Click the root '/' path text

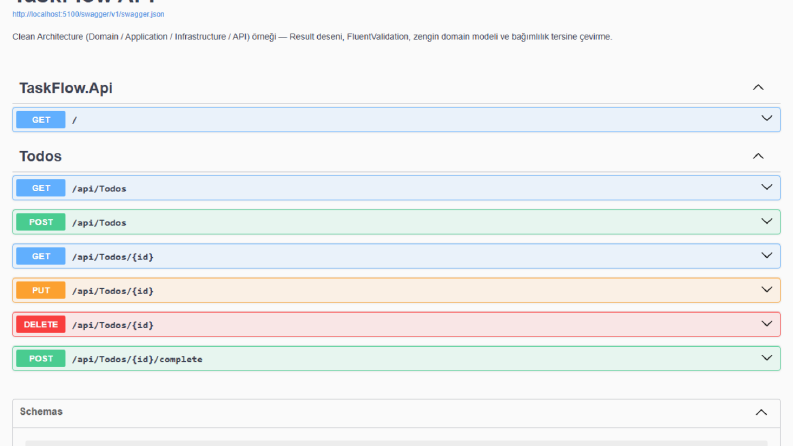(x=74, y=120)
